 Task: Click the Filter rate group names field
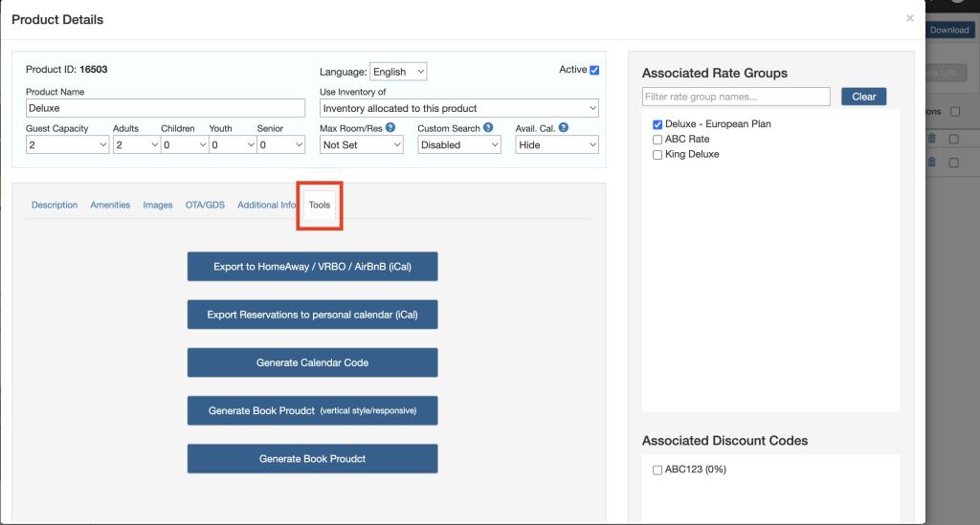[x=736, y=97]
